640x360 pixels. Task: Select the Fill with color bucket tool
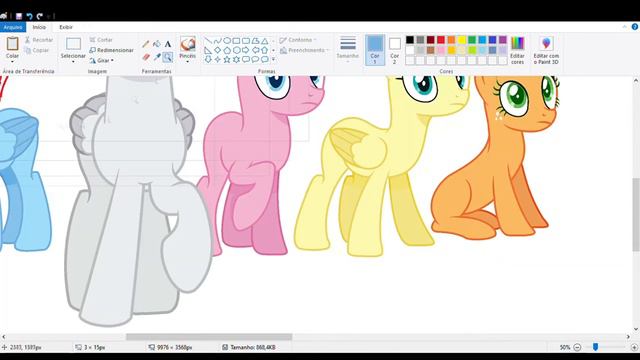coord(157,44)
